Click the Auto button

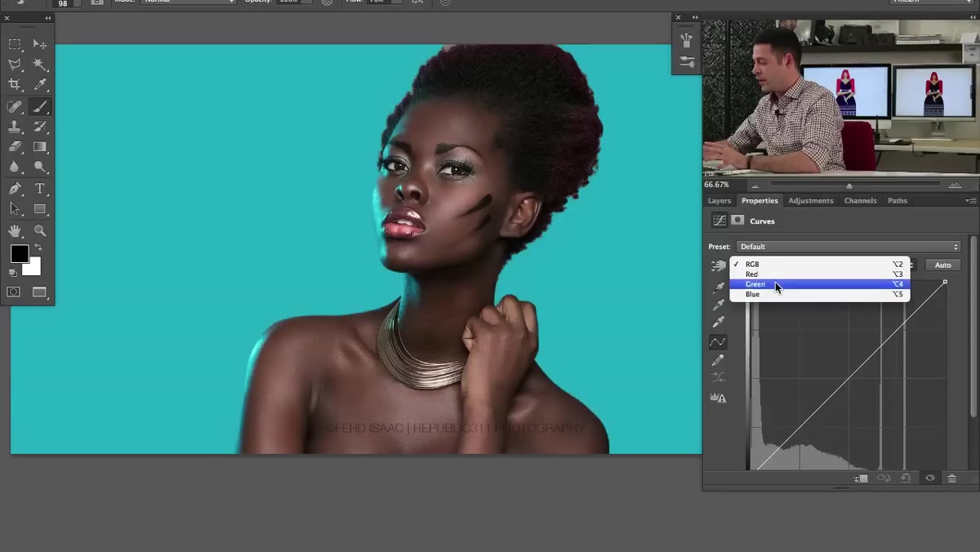point(942,265)
